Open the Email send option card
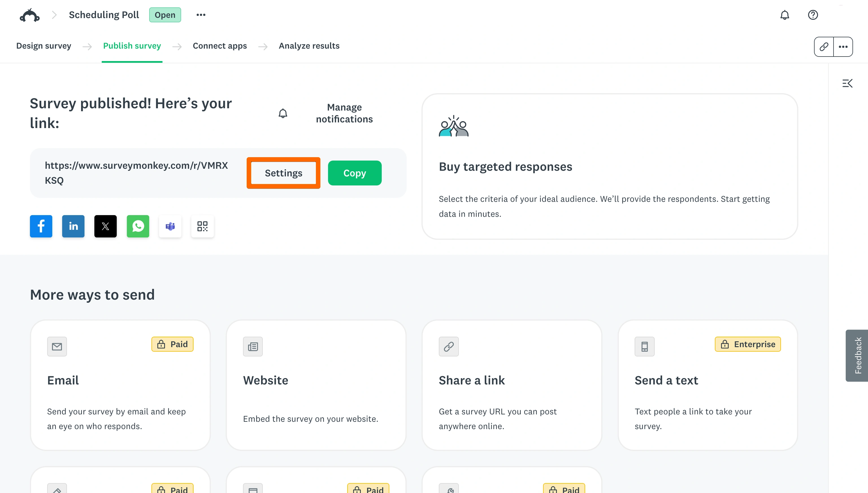 click(120, 385)
